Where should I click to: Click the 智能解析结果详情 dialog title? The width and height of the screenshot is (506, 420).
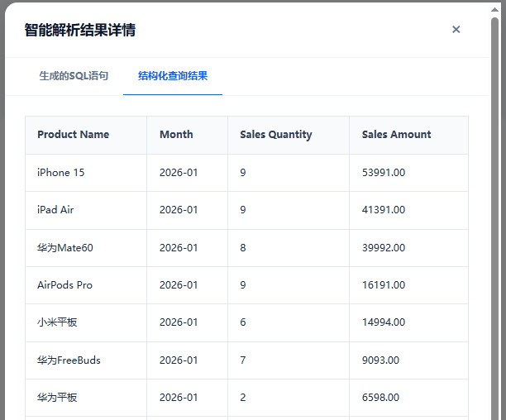pos(80,30)
